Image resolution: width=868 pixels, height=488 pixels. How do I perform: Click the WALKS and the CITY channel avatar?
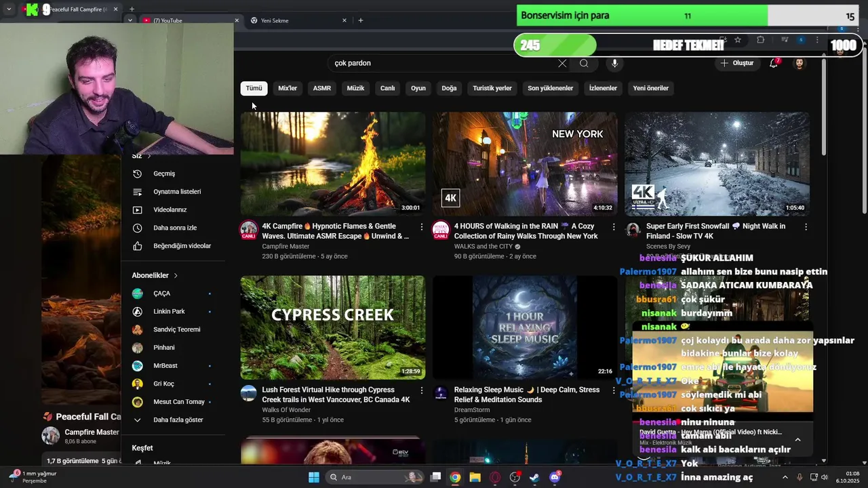point(441,230)
